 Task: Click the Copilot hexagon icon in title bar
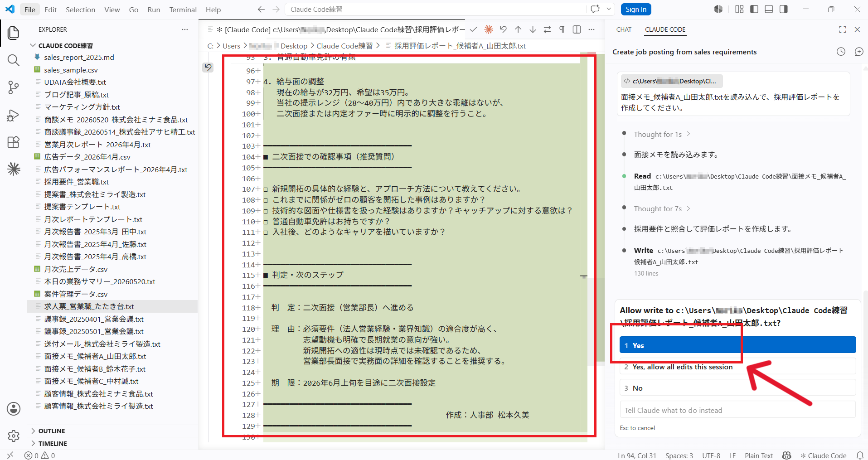tap(718, 9)
